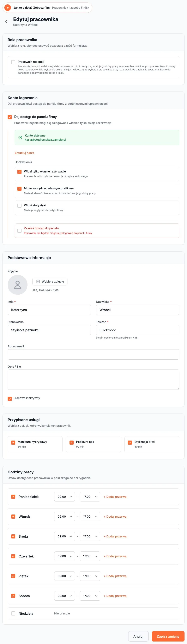This screenshot has width=187, height=644.
Task: Click the green active-account check icon
Action: click(x=20, y=138)
